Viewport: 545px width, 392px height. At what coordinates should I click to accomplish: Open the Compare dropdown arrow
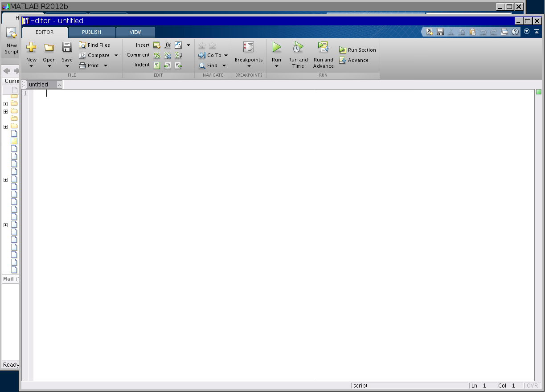[x=116, y=56]
